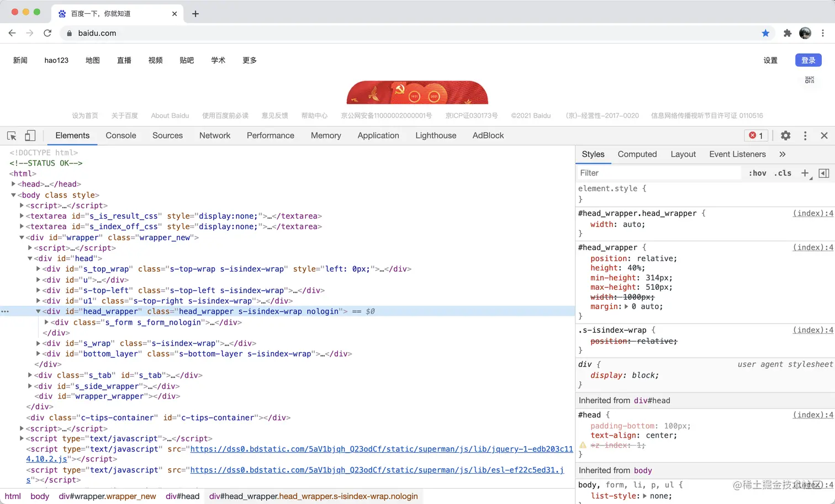Click the About Baidu footer link
Image resolution: width=835 pixels, height=504 pixels.
tap(170, 115)
